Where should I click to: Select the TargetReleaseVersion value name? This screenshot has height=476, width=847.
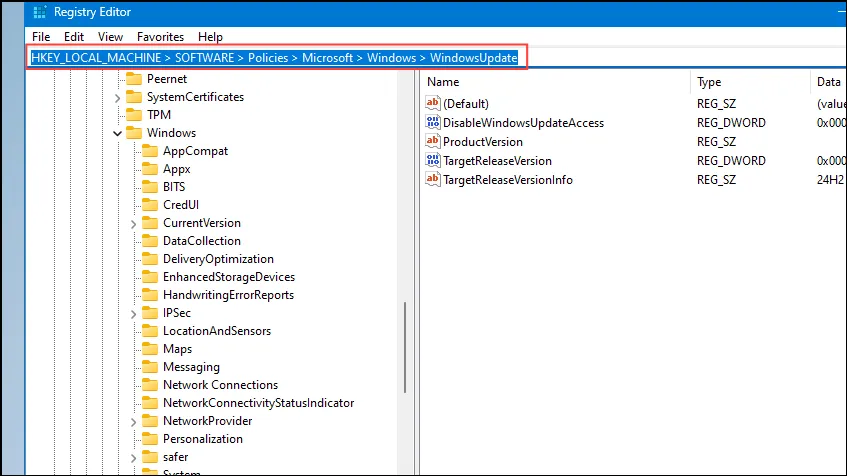[x=498, y=161]
